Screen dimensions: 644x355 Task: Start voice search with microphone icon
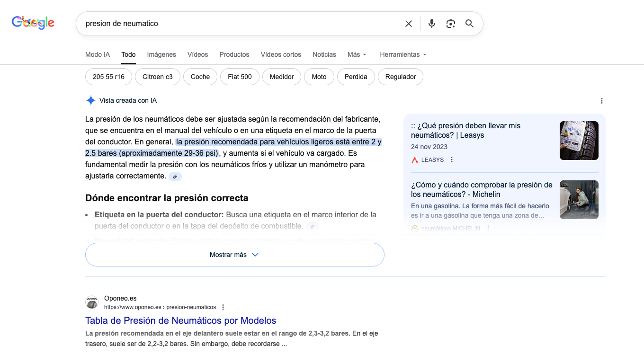pyautogui.click(x=431, y=24)
